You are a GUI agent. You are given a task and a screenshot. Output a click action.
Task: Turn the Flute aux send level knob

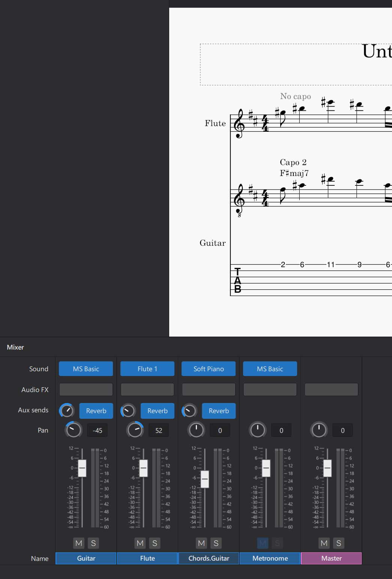(x=128, y=411)
